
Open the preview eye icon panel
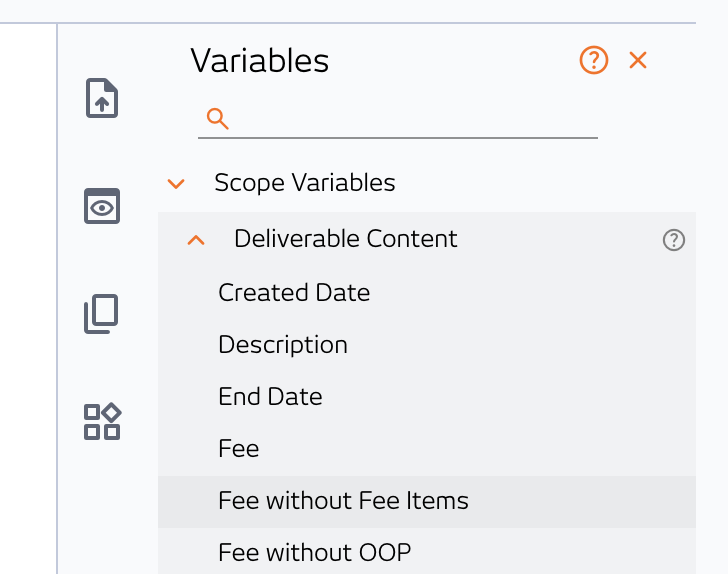click(x=102, y=206)
